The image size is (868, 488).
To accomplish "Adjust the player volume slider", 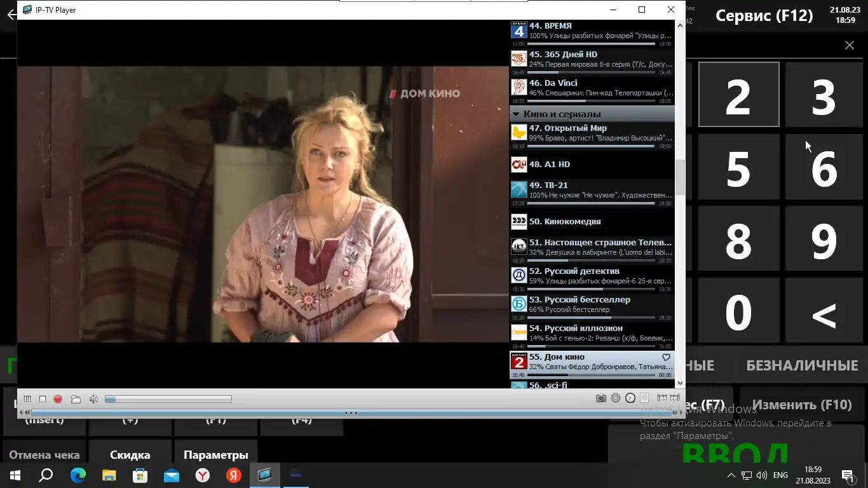I will click(168, 399).
